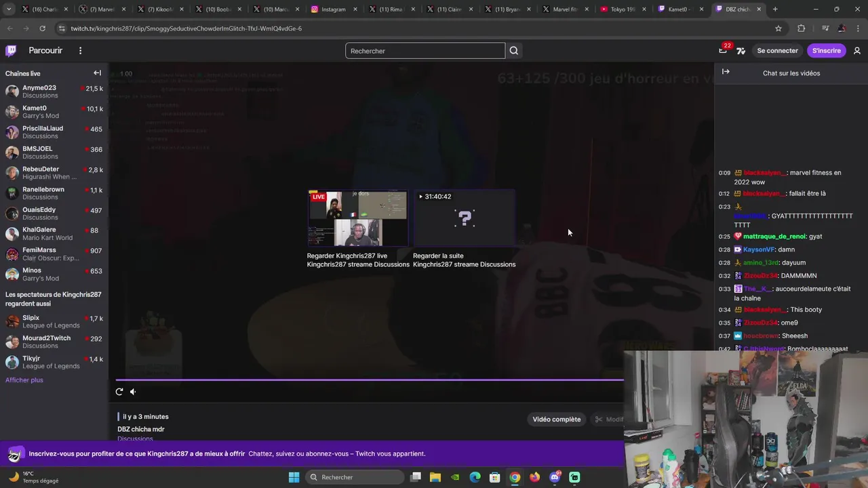Screen dimensions: 868x488
Task: Replay the clip with the restart button
Action: click(x=119, y=392)
